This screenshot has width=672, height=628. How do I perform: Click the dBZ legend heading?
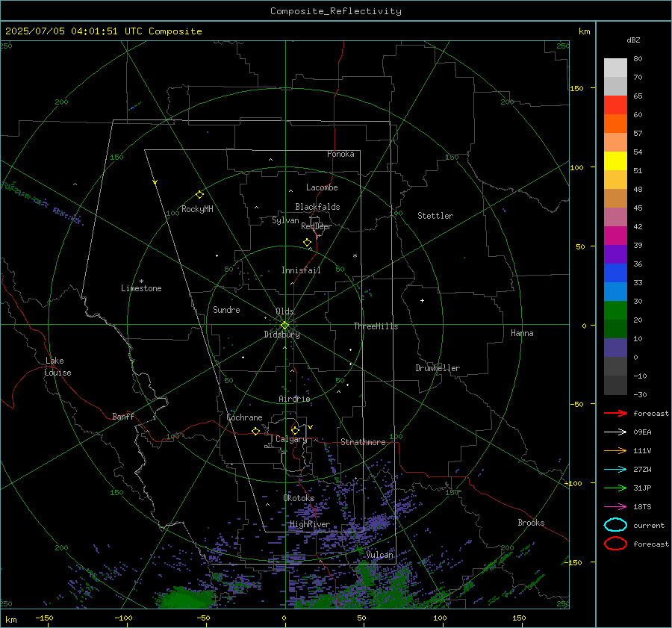point(633,40)
